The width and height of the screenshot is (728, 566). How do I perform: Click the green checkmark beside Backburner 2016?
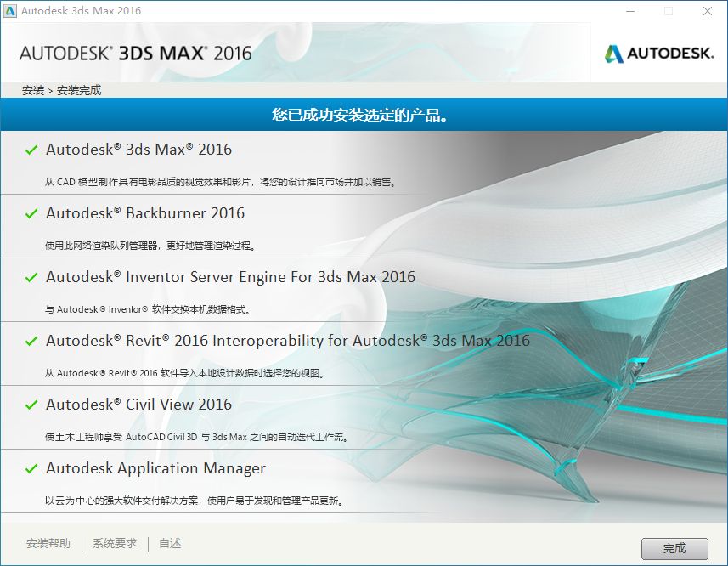31,213
